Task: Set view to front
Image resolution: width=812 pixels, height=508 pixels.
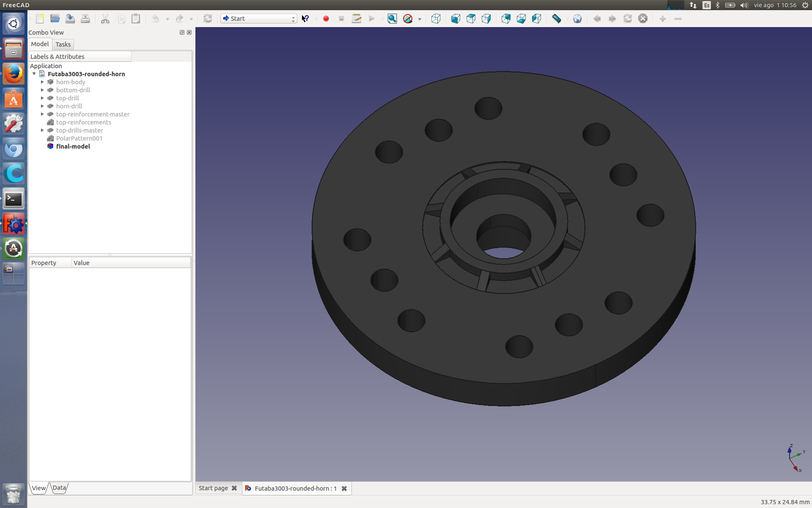Action: pyautogui.click(x=455, y=19)
